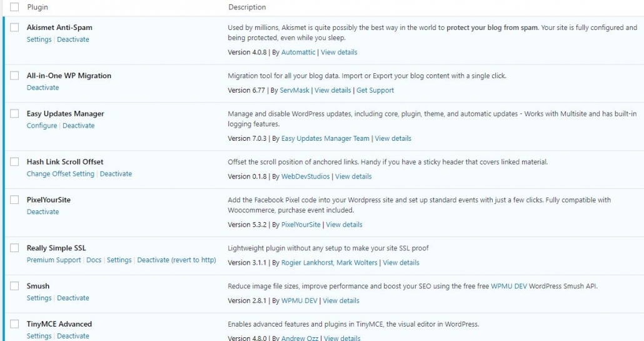
Task: Deactivate the Smush plugin
Action: click(x=73, y=298)
